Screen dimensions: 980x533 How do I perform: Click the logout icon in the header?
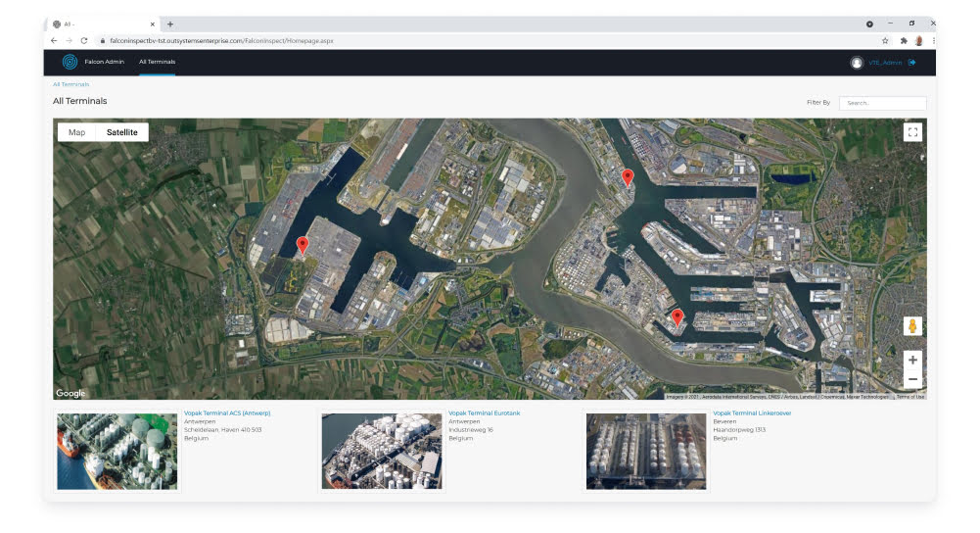912,63
